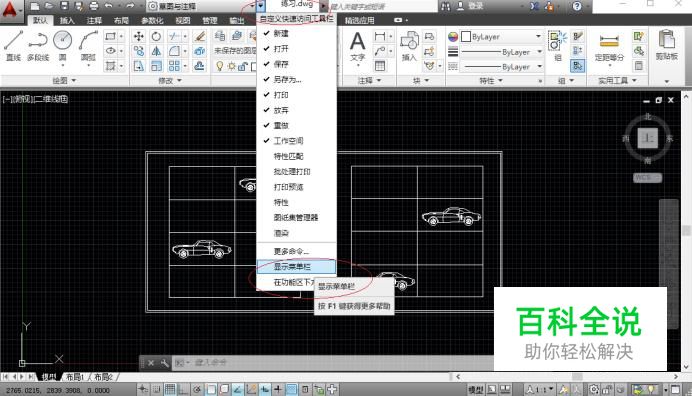692x396 pixels.
Task: Click the quick access toolbar customize arrow
Action: [260, 6]
